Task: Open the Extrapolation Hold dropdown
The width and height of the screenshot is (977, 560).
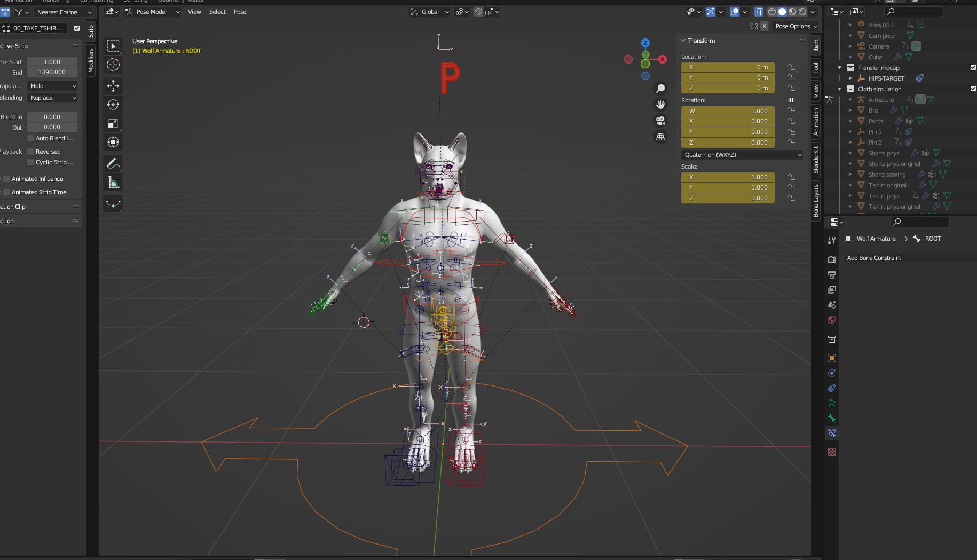Action: pyautogui.click(x=52, y=86)
